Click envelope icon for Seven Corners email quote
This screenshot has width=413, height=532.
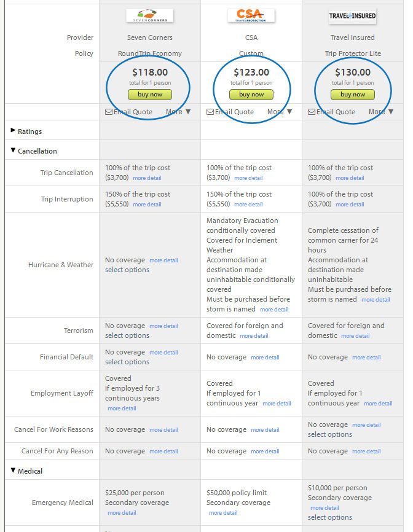(109, 112)
